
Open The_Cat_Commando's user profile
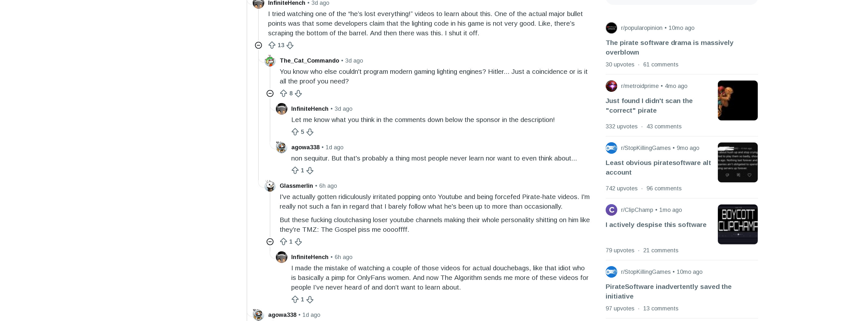309,61
